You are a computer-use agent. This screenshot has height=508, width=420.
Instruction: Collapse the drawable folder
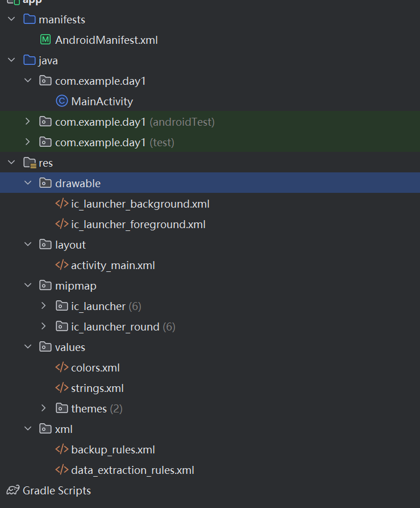[x=28, y=183]
